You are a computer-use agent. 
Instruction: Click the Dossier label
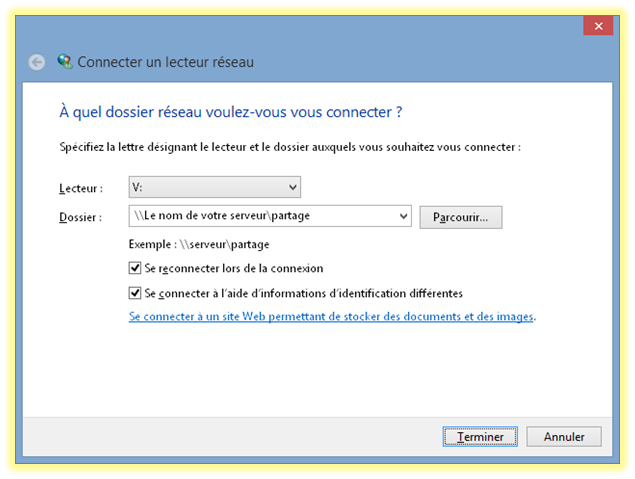80,217
